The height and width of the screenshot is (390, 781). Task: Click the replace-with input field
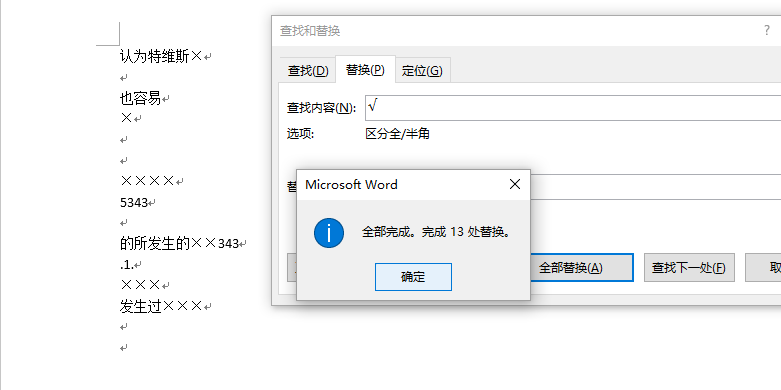tap(655, 187)
